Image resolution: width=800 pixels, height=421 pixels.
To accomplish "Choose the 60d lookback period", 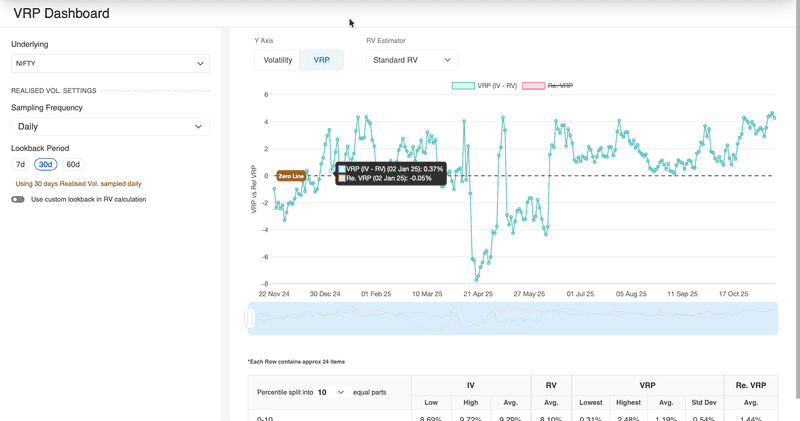I will coord(73,164).
